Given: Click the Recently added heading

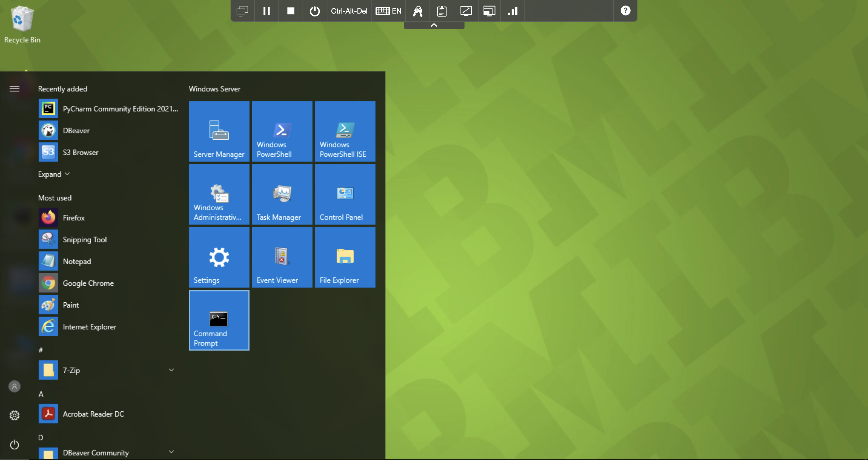Looking at the screenshot, I should [63, 89].
